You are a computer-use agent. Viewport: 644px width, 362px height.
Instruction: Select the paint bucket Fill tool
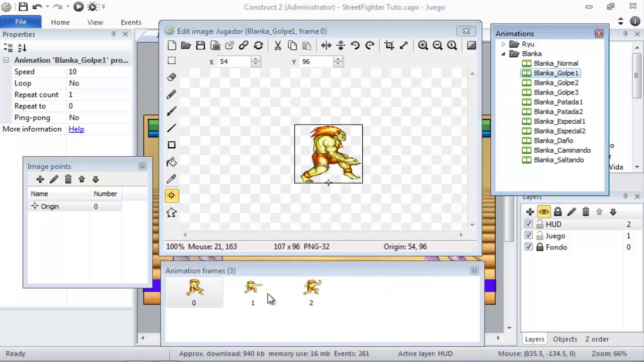(x=172, y=162)
